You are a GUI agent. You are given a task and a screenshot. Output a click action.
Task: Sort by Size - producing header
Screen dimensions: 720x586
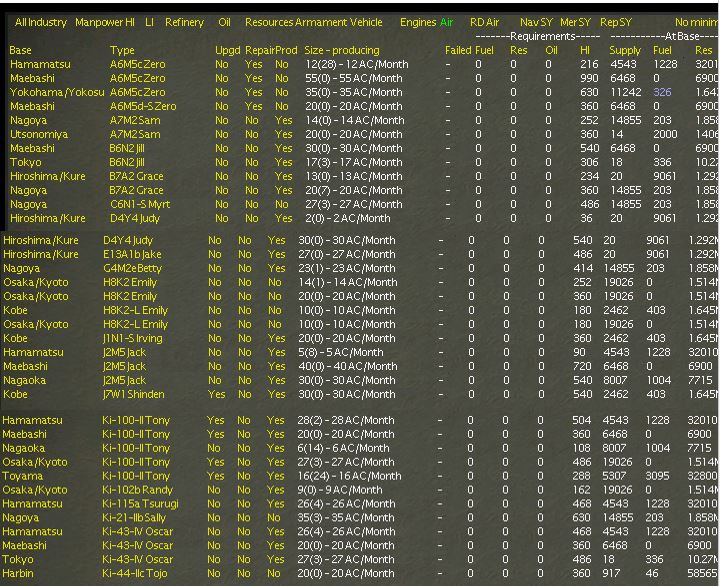pyautogui.click(x=342, y=50)
